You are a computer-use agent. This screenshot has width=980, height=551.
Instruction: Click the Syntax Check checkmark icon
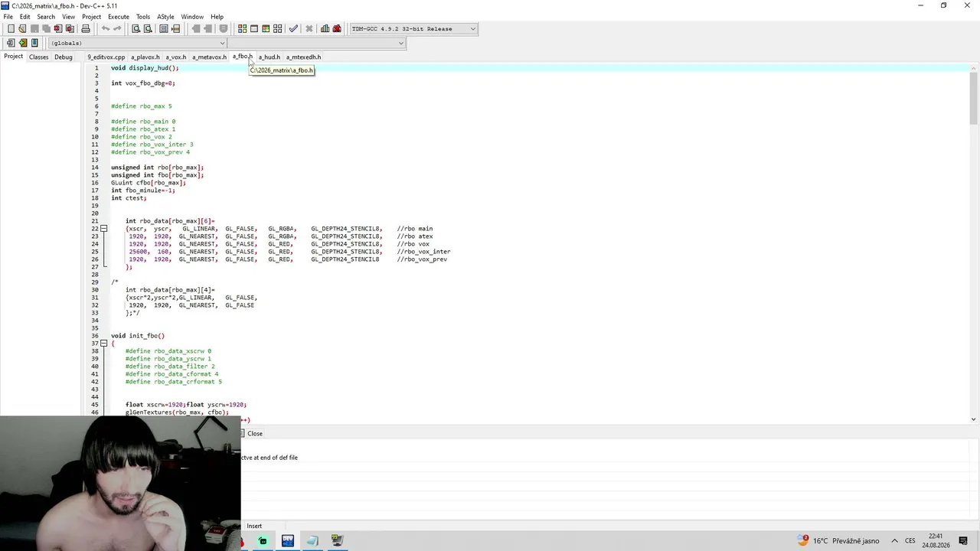[x=293, y=28]
